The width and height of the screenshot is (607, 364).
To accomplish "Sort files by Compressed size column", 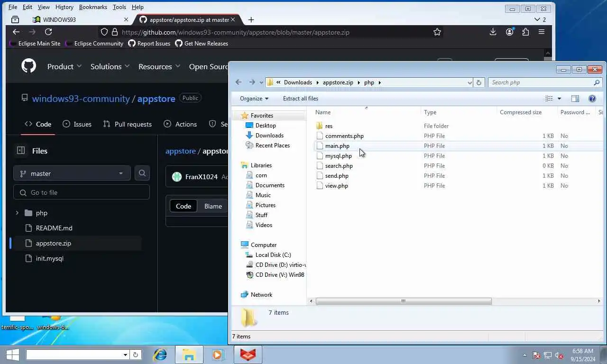I will (521, 112).
